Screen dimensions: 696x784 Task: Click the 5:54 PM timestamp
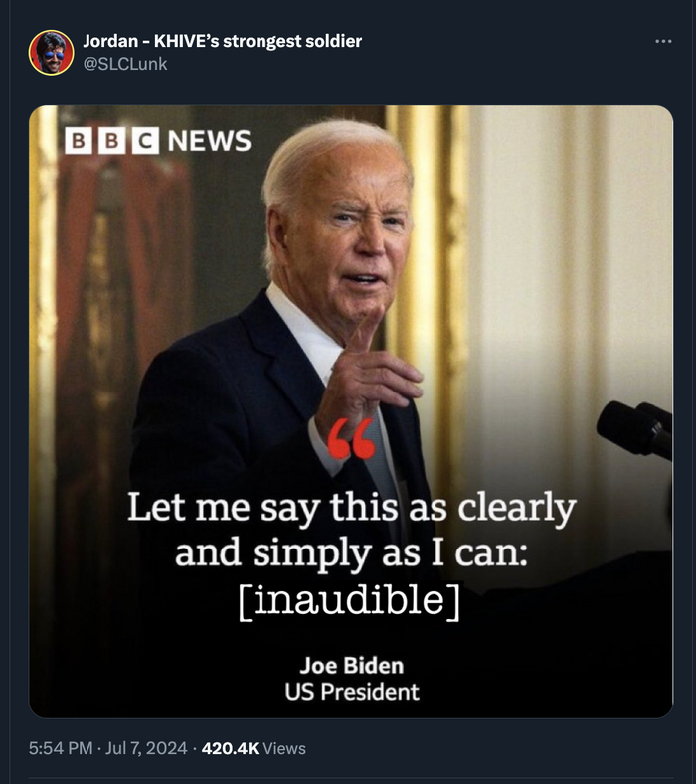point(61,748)
